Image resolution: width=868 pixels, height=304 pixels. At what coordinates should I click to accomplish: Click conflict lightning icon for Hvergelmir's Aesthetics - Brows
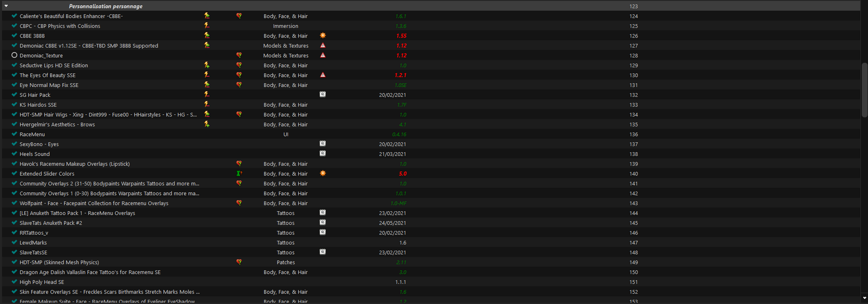click(x=207, y=124)
